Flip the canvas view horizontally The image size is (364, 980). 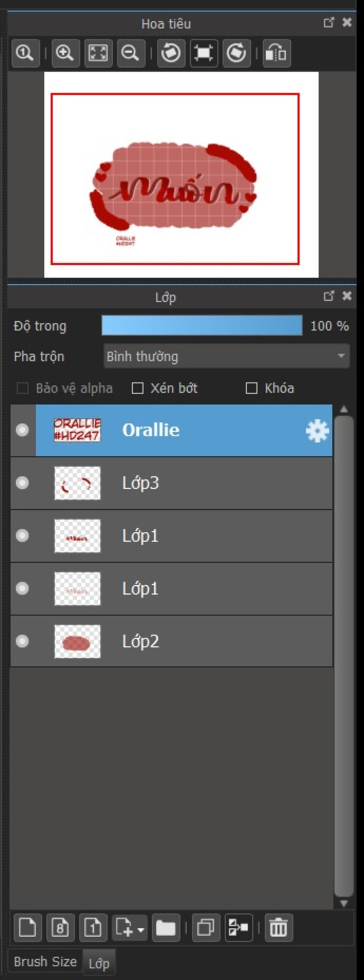(x=276, y=53)
